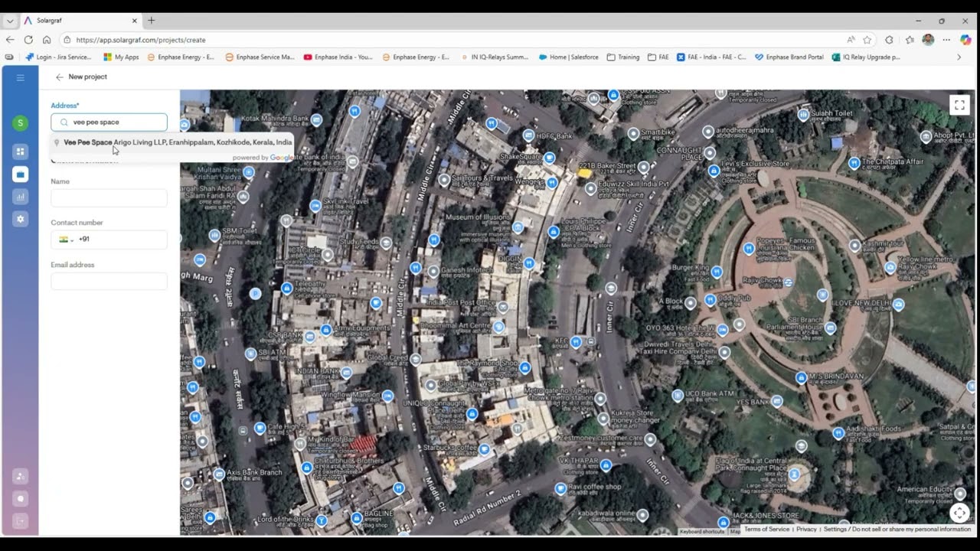Open tab list dropdown in browser
The width and height of the screenshot is (980, 551).
tap(10, 21)
